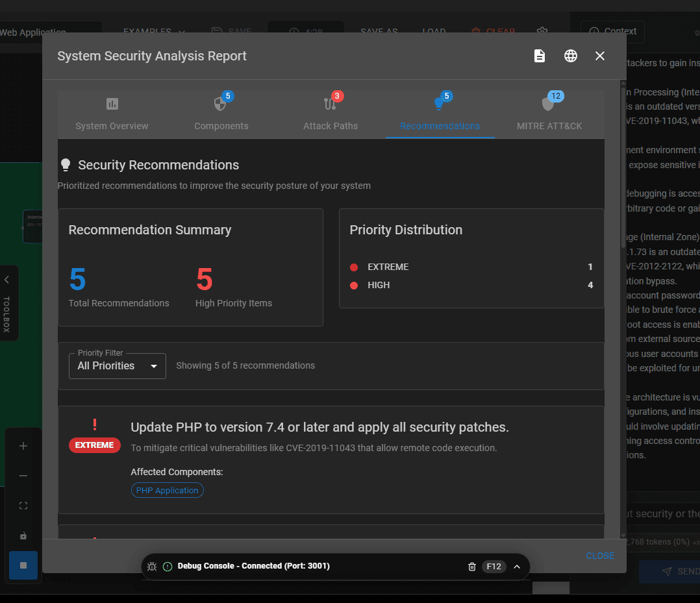The width and height of the screenshot is (700, 603).
Task: Click the document export icon in report header
Action: (x=539, y=56)
